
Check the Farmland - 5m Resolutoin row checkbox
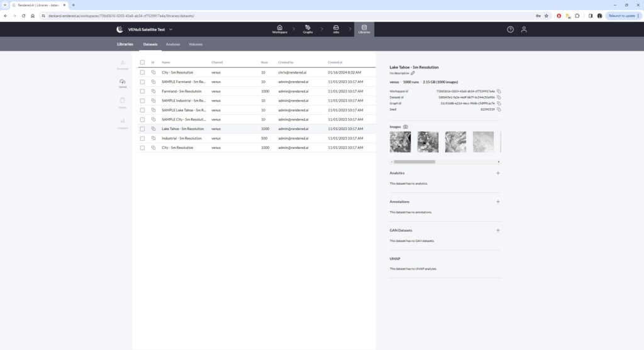[143, 91]
